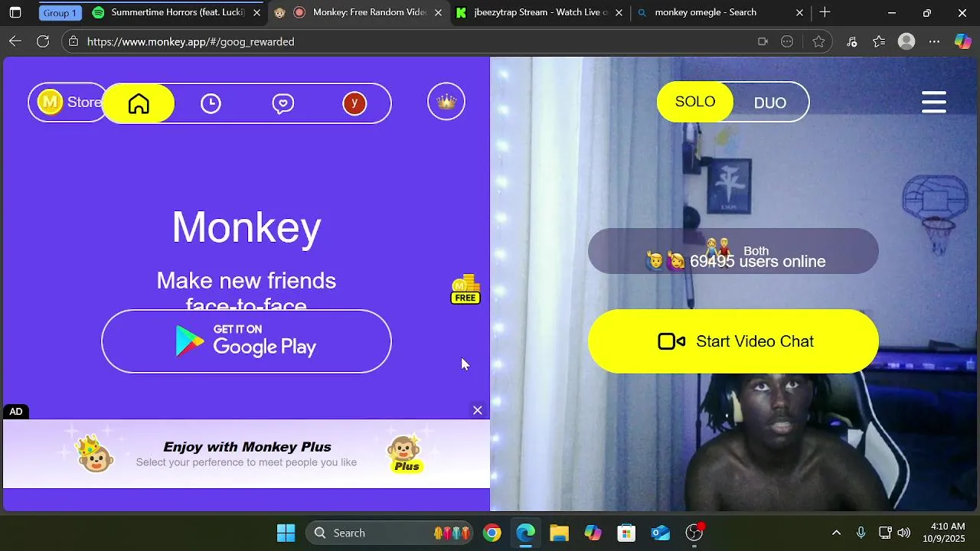Open the volume tray icon
This screenshot has height=551, width=980.
point(904,533)
